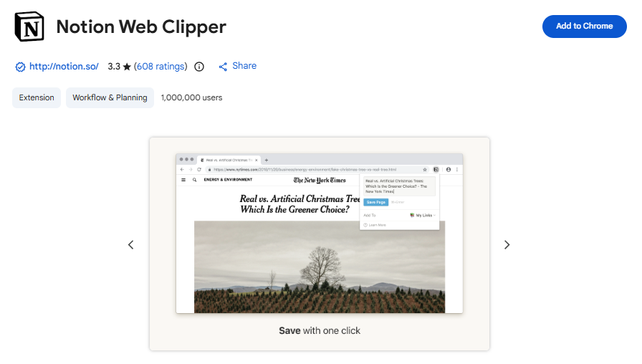642x364 pixels.
Task: Open the 608 ratings link
Action: (x=160, y=67)
